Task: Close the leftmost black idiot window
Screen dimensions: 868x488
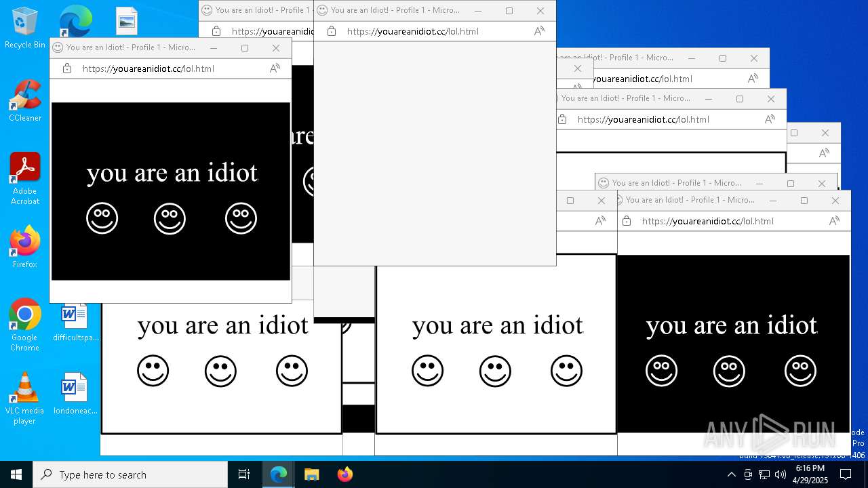Action: coord(275,48)
